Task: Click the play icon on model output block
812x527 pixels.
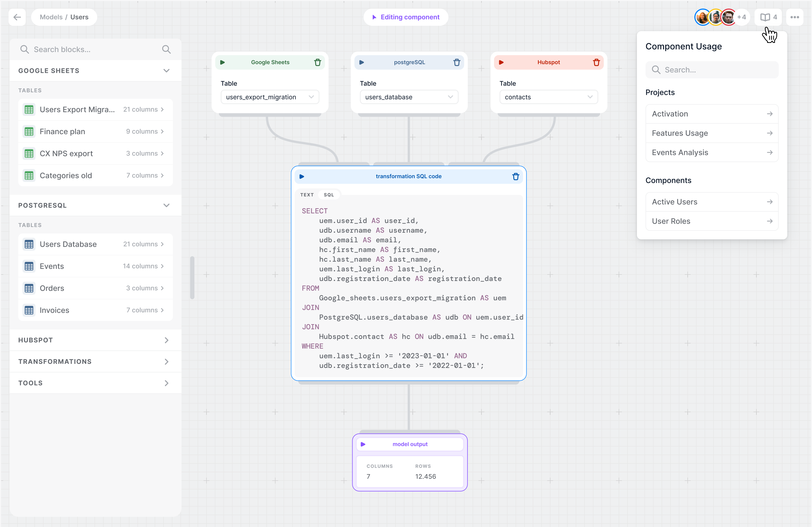Action: 363,444
